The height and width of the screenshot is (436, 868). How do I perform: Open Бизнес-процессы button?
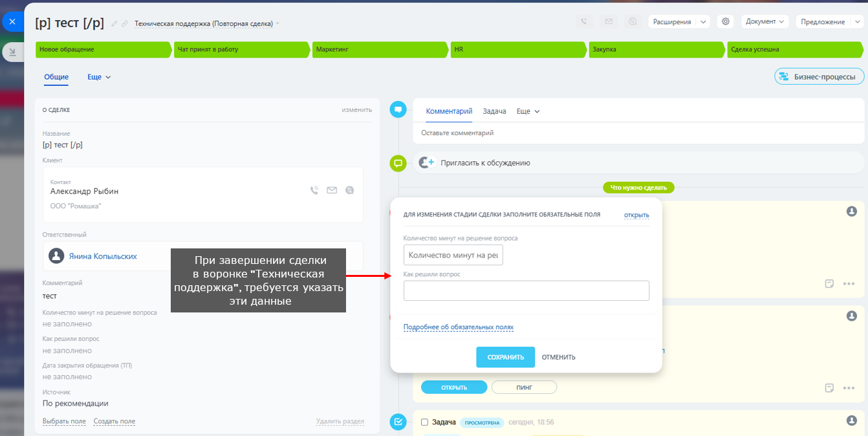pos(819,76)
